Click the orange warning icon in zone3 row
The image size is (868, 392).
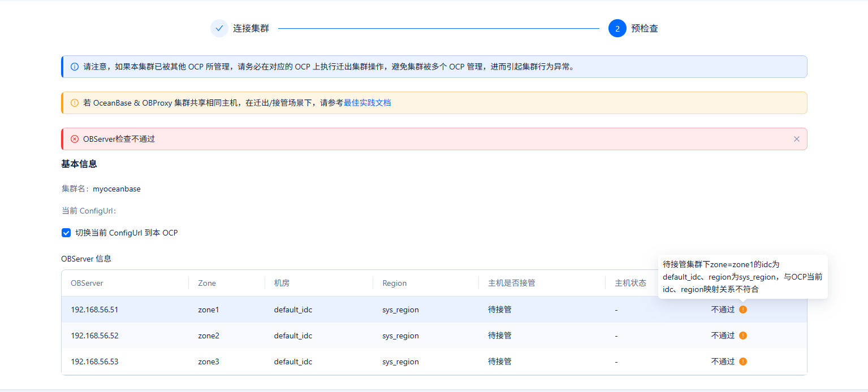pyautogui.click(x=743, y=361)
